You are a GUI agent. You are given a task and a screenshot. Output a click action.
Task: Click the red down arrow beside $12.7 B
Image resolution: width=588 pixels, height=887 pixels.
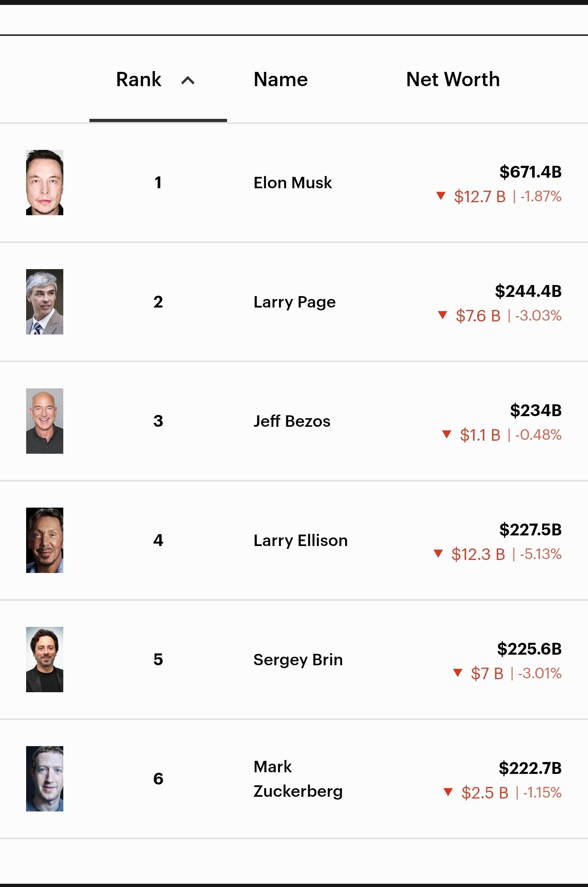pyautogui.click(x=441, y=196)
